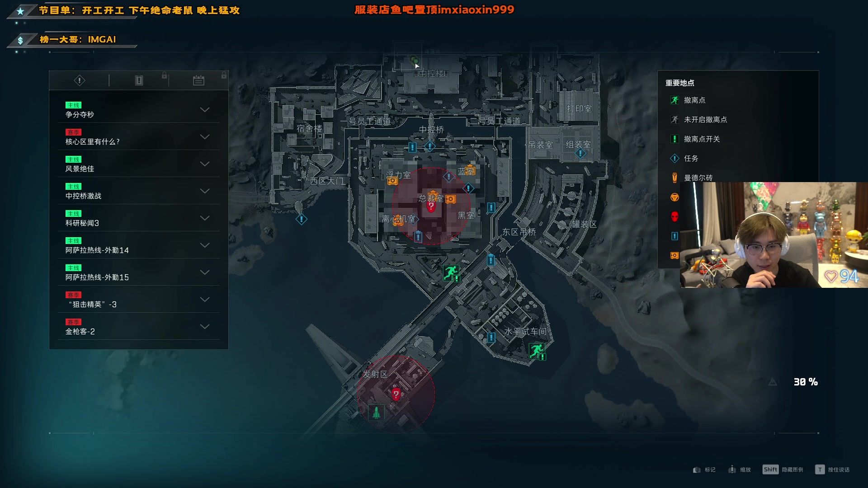Select the extraction point near 水平试车间
Image resolution: width=868 pixels, height=488 pixels.
click(x=537, y=350)
